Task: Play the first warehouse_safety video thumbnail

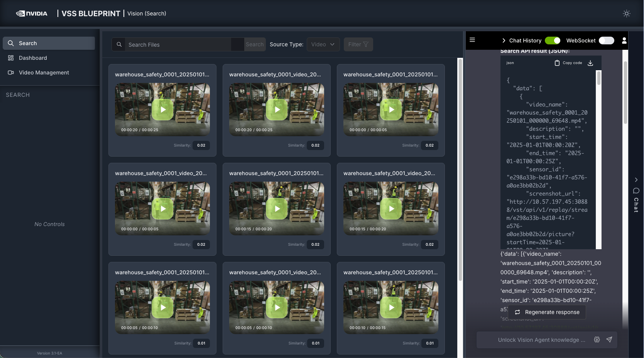Action: coord(162,110)
